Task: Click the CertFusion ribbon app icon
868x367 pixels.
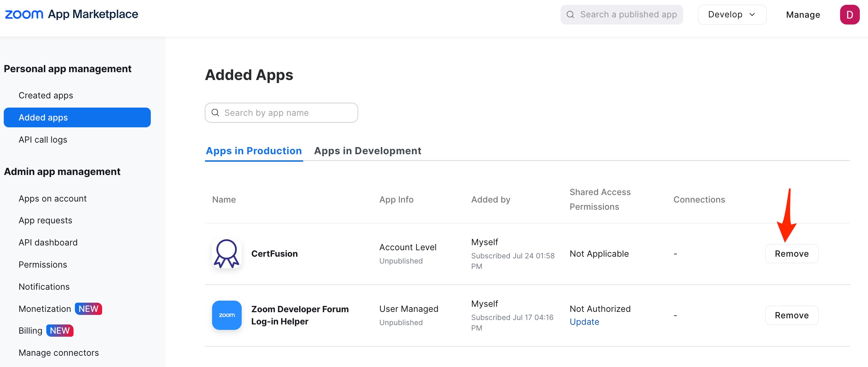Action: pos(227,254)
